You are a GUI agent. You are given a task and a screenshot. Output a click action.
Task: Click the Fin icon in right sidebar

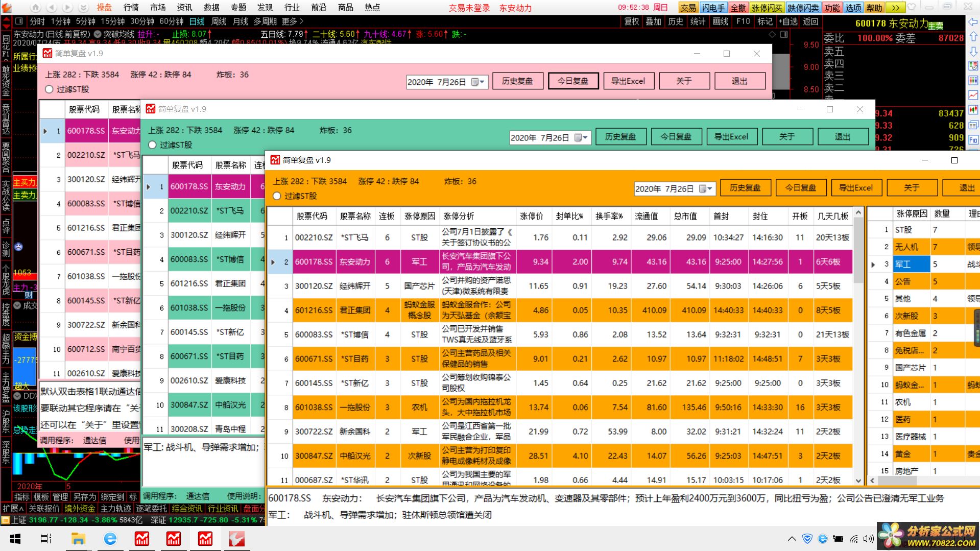pyautogui.click(x=973, y=139)
